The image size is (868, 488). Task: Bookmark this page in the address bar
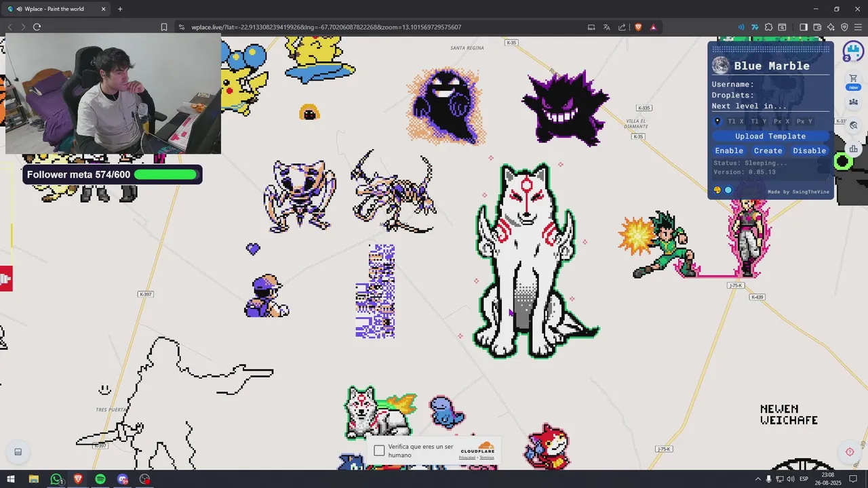pos(163,27)
